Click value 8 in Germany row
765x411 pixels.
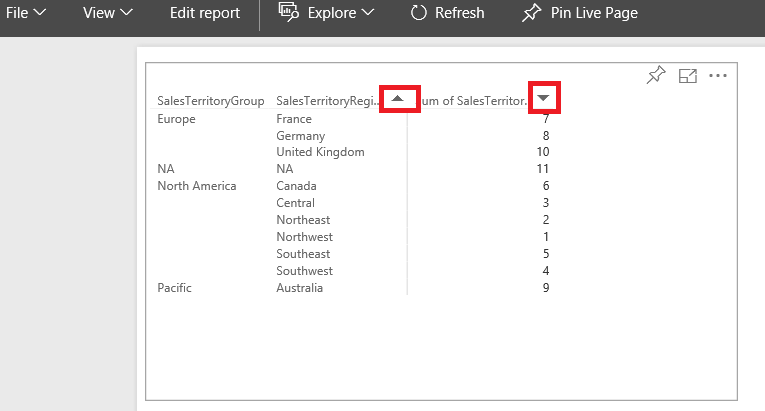(x=546, y=136)
